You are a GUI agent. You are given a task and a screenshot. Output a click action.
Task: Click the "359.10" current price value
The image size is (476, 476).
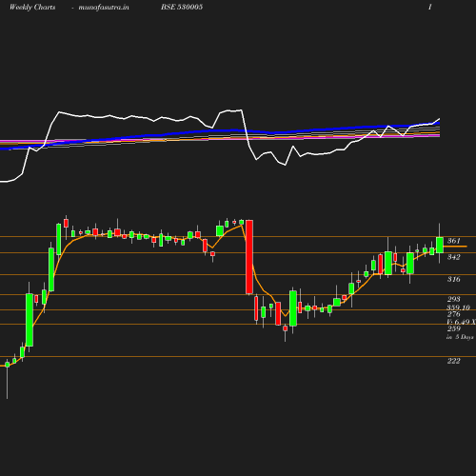pyautogui.click(x=458, y=307)
